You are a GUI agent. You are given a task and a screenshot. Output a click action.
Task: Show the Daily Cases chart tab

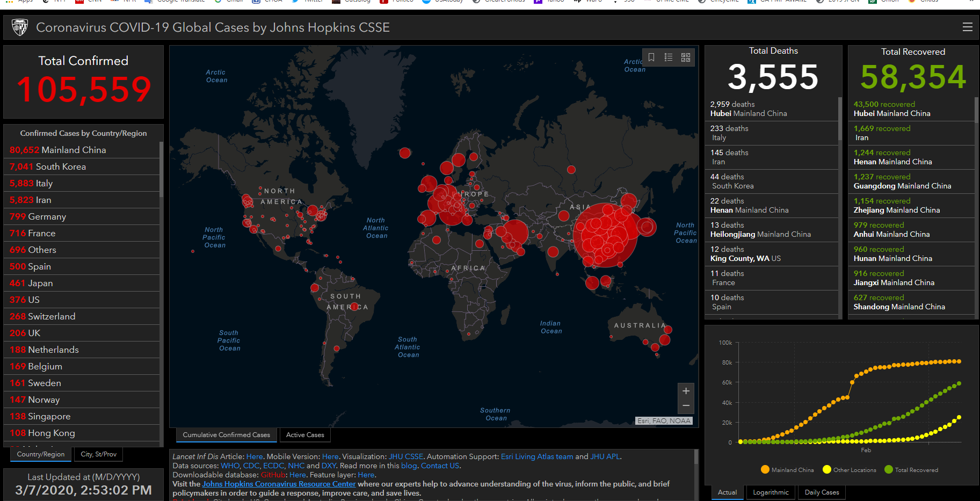coord(822,492)
